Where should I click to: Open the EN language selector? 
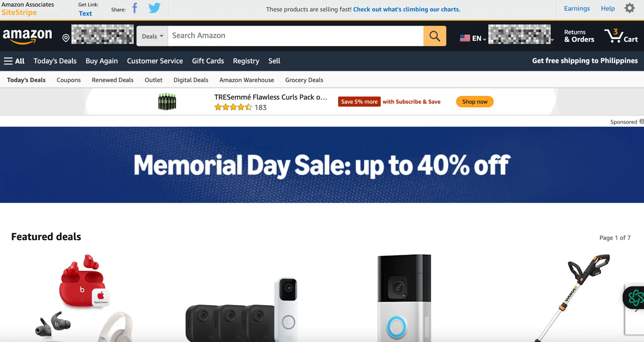[473, 38]
